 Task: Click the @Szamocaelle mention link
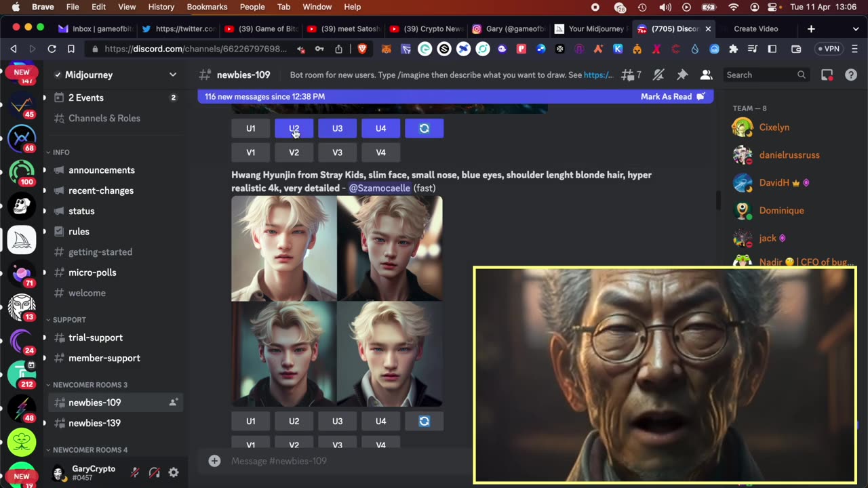[380, 188]
